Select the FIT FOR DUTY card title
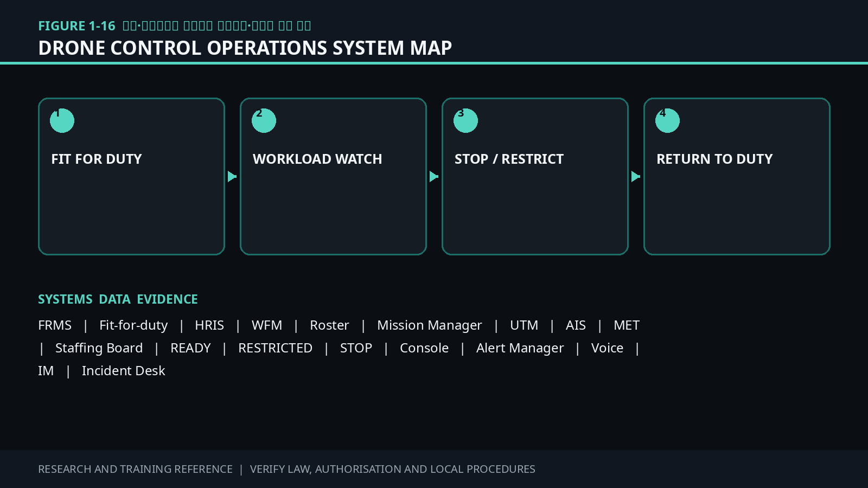Viewport: 868px width, 488px height. coord(97,159)
